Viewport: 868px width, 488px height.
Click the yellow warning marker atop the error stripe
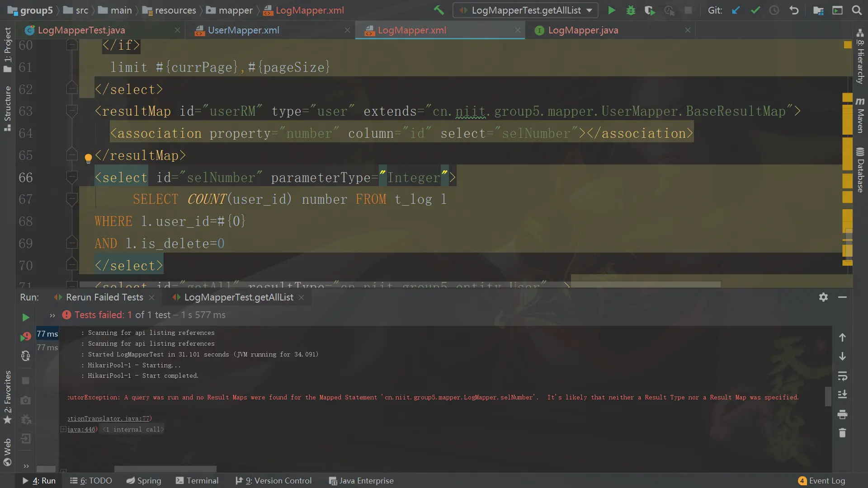coord(848,45)
